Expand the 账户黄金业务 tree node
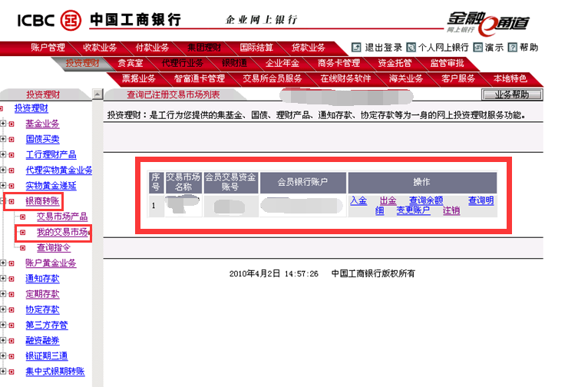 tap(3, 263)
